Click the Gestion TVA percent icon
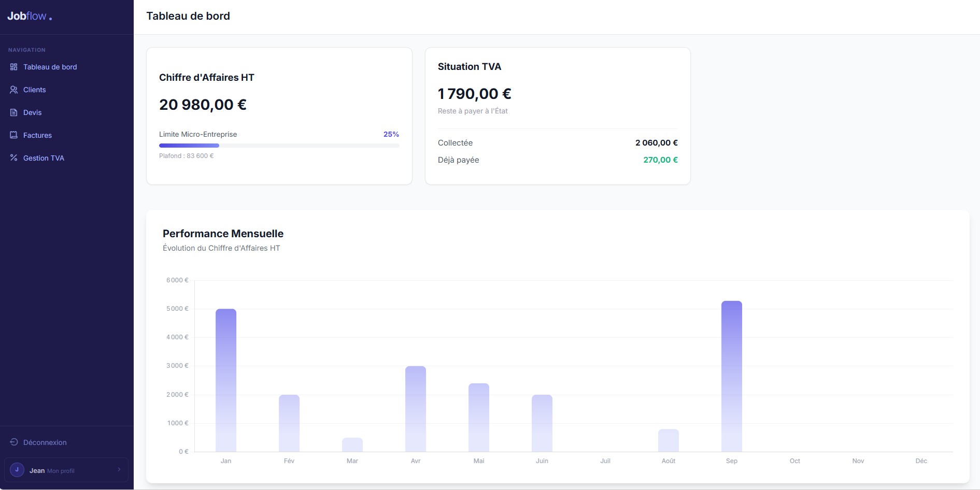 14,158
